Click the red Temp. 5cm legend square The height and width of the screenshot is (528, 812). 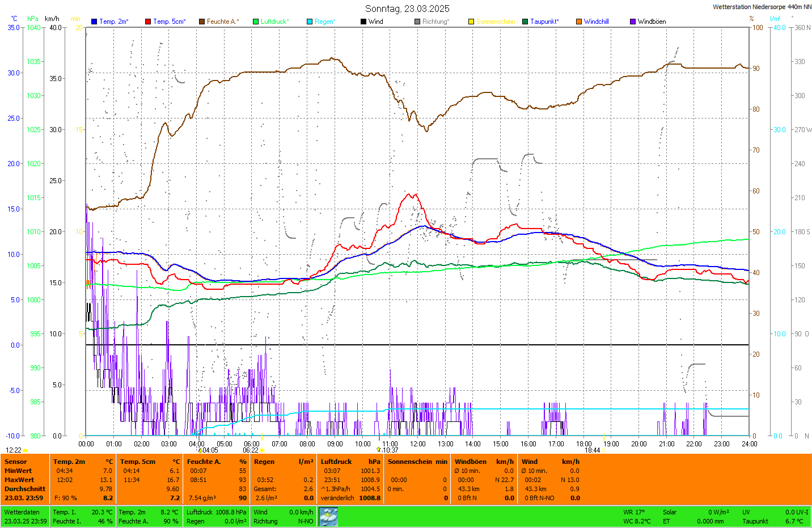(x=148, y=22)
